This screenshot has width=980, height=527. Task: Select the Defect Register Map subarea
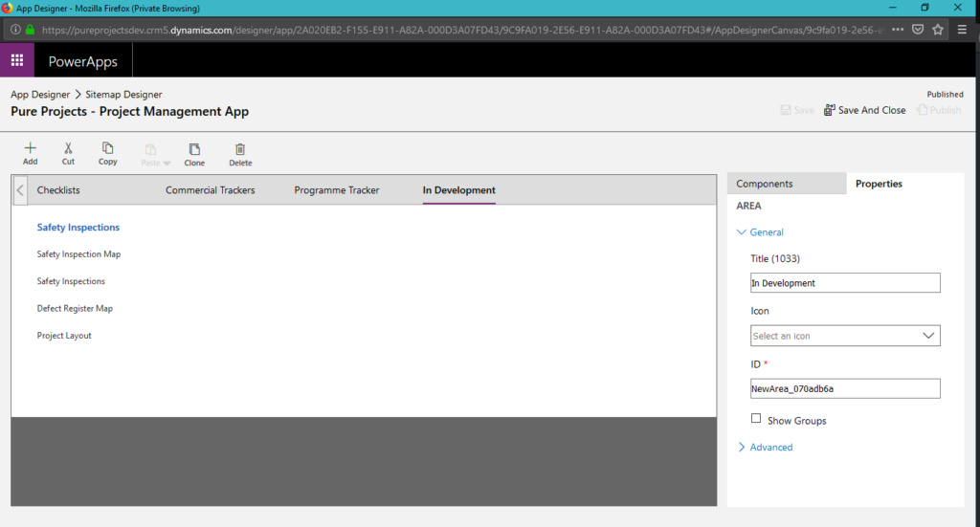click(x=75, y=309)
